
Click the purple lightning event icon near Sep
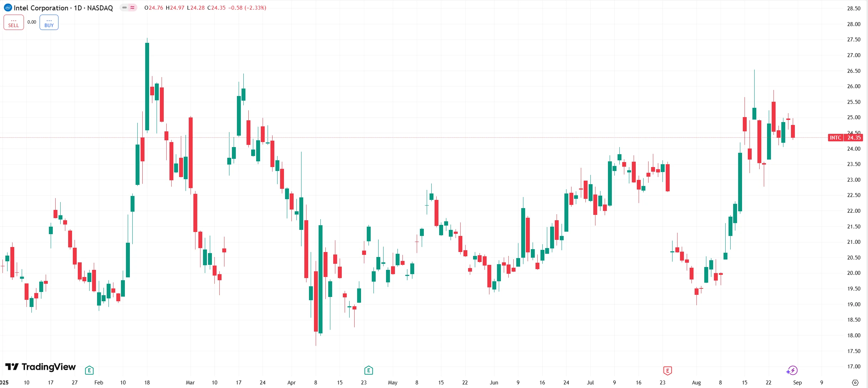coord(792,371)
